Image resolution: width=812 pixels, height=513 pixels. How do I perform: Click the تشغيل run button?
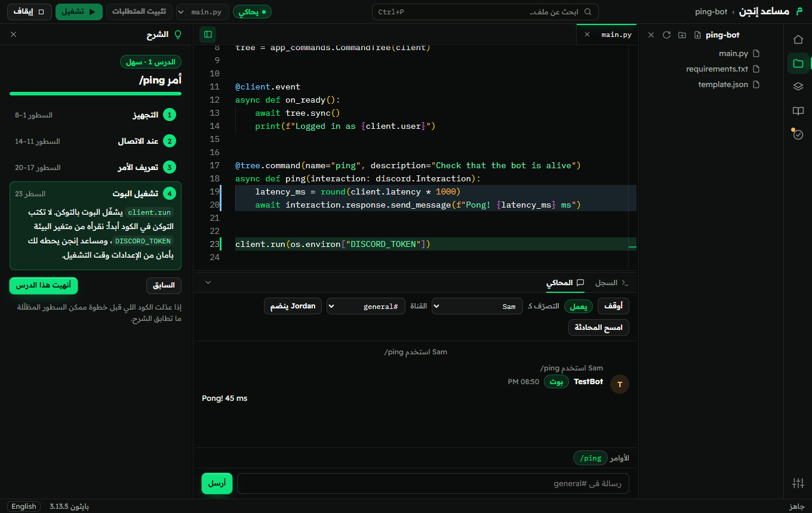(x=79, y=12)
